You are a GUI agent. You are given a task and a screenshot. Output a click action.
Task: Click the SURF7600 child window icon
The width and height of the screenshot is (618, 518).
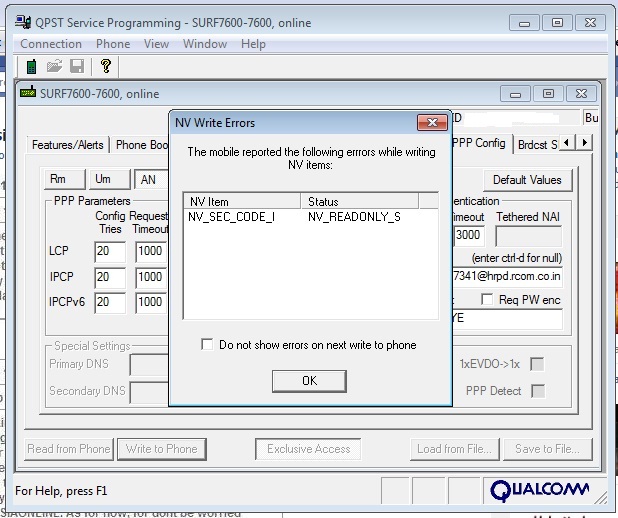tap(28, 92)
